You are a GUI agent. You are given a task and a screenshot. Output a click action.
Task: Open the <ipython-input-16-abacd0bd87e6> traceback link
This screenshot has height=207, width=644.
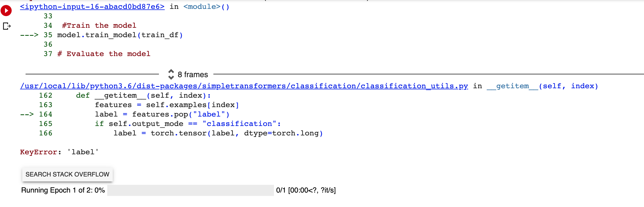92,6
